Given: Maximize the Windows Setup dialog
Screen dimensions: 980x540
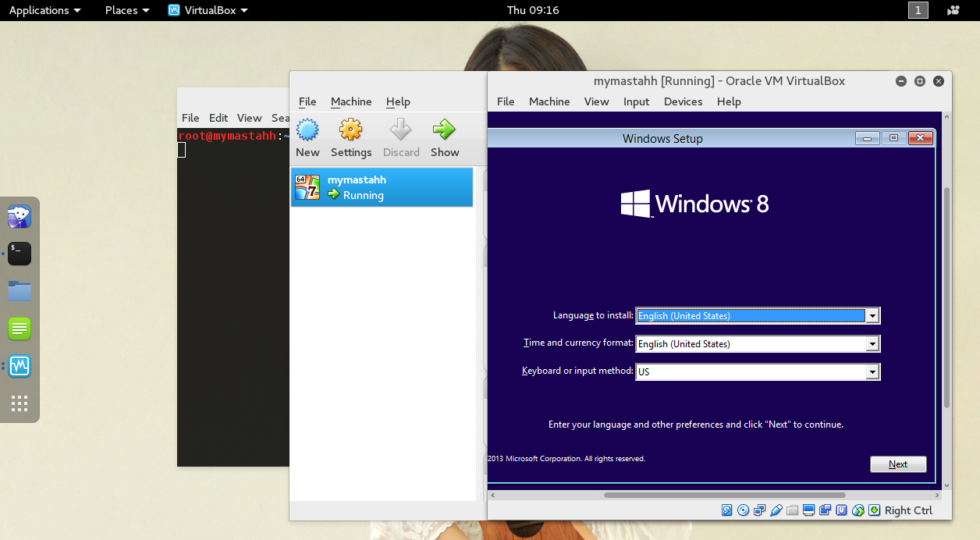Looking at the screenshot, I should [x=893, y=138].
